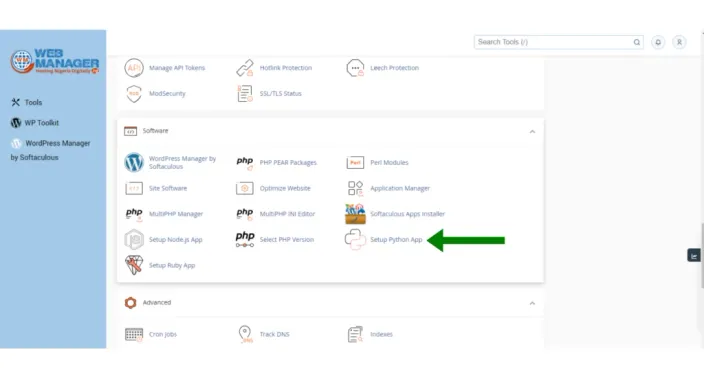Open the Track DNS icon

(x=245, y=334)
